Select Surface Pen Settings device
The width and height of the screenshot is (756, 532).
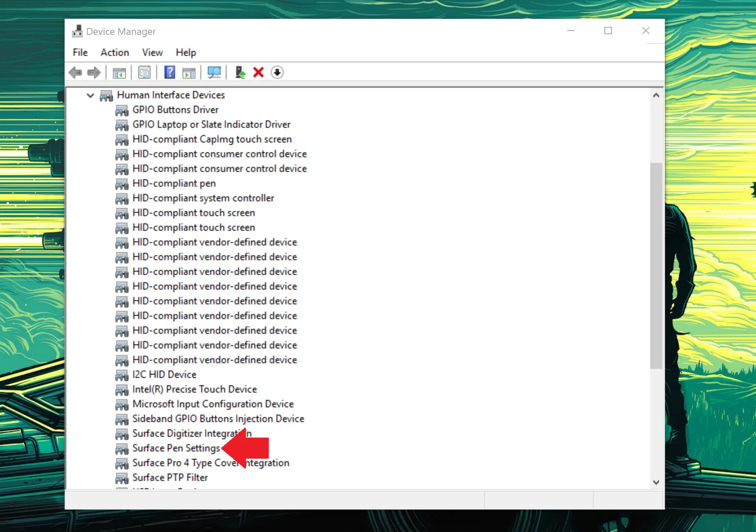point(176,448)
